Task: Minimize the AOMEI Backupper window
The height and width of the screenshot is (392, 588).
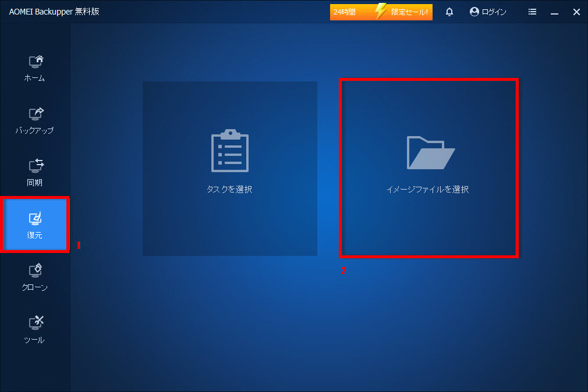Action: (x=554, y=12)
